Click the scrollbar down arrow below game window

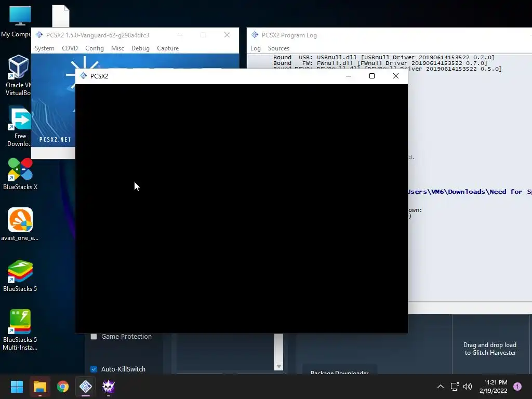point(278,366)
